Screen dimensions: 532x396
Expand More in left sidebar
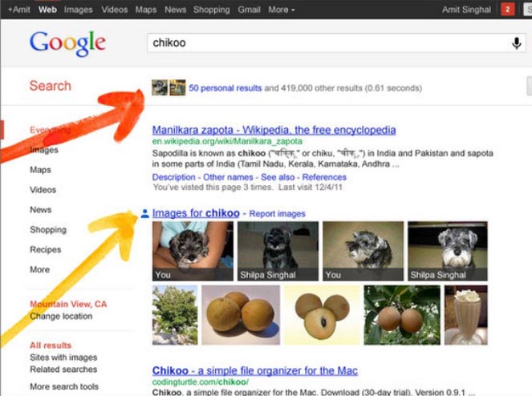coord(39,269)
